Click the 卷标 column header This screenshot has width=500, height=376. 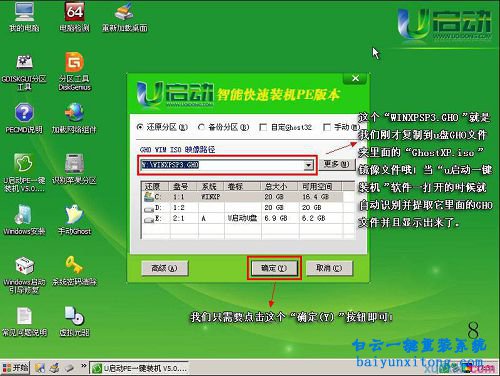pyautogui.click(x=242, y=186)
